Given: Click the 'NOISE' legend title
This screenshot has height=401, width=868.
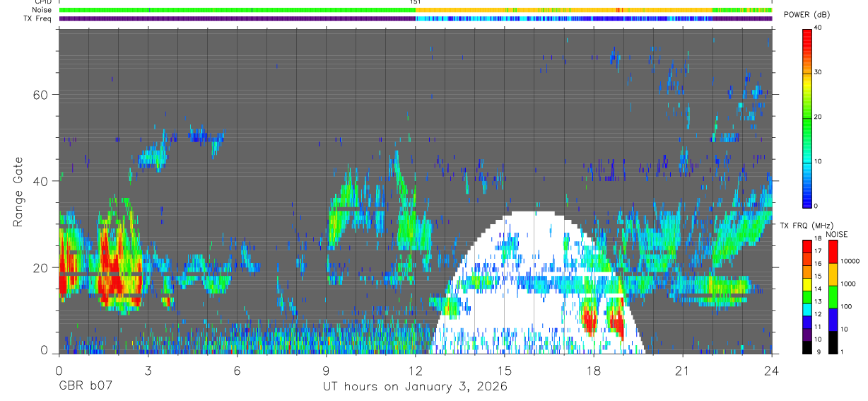Looking at the screenshot, I should click(x=838, y=234).
